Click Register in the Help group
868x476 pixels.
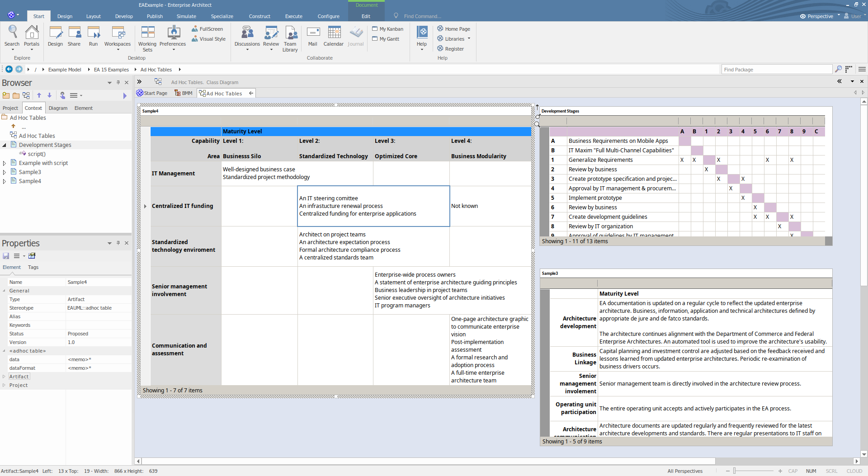click(450, 49)
